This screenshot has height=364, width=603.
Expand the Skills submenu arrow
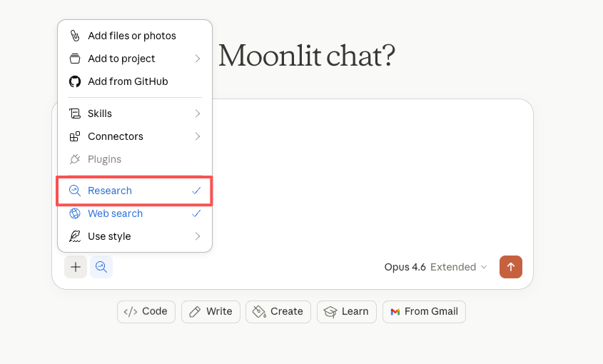coord(197,113)
